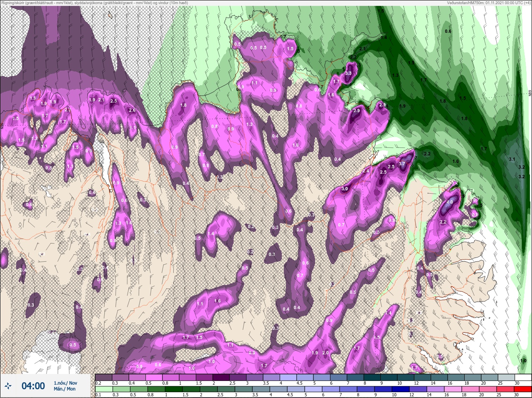Click the black 0.6 value in the green area
Screen dimensions: 532x398
coord(448,31)
